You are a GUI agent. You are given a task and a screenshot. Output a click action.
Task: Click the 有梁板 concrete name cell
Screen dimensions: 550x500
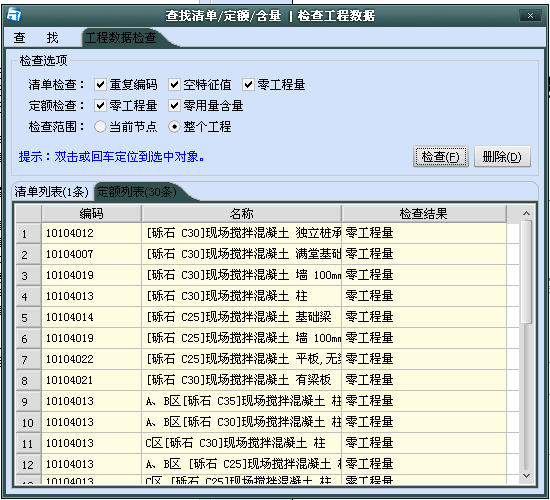click(x=242, y=380)
